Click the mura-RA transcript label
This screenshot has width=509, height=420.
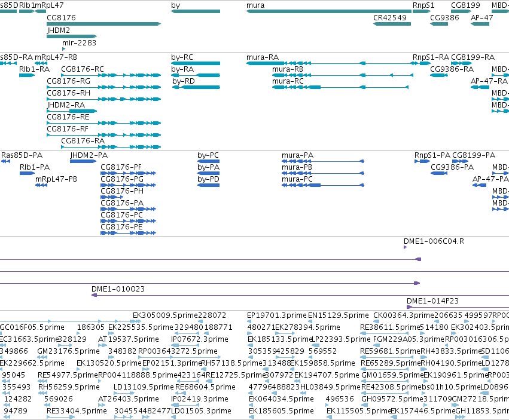pos(263,57)
